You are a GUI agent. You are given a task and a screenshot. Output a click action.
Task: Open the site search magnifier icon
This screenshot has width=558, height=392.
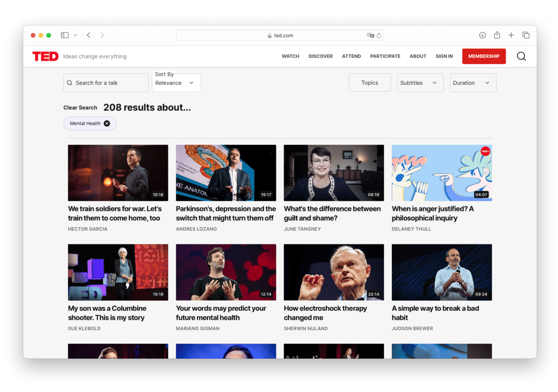pos(521,56)
